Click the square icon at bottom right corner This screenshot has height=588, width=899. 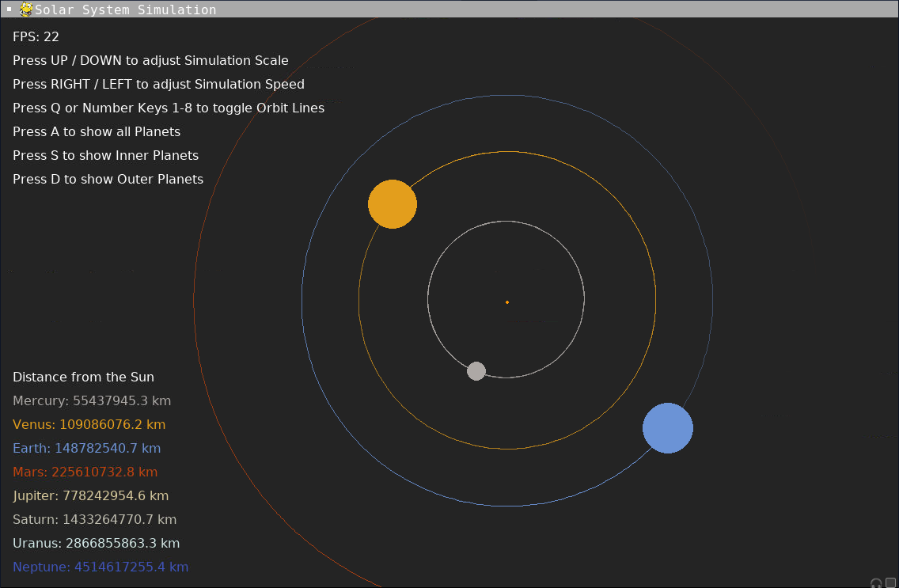[890, 582]
